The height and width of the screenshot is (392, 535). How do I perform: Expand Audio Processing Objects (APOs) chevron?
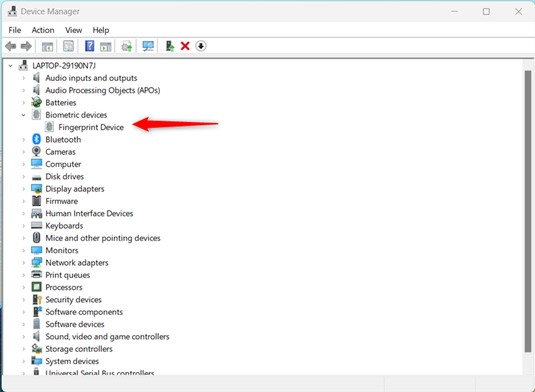point(23,90)
